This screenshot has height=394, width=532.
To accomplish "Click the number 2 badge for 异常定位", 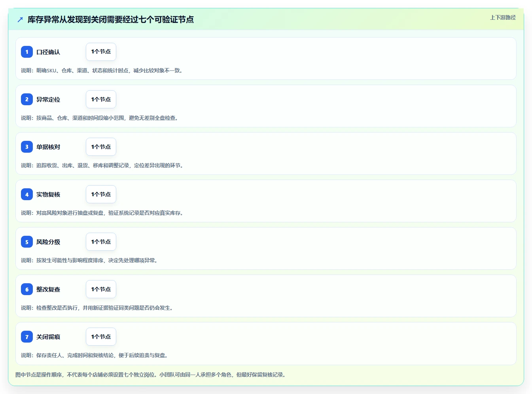I will tap(27, 99).
